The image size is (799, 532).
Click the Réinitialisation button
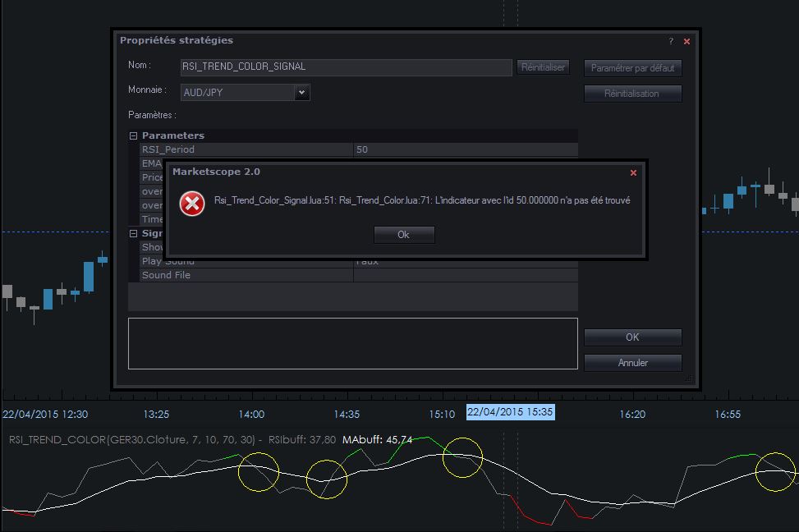click(x=632, y=94)
